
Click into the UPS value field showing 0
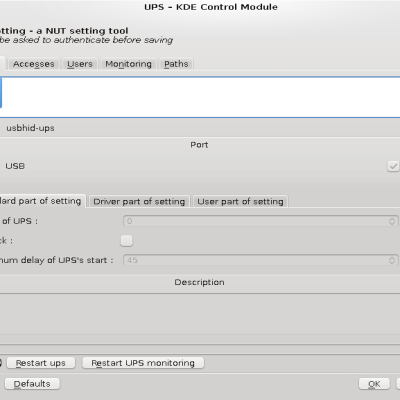260,221
